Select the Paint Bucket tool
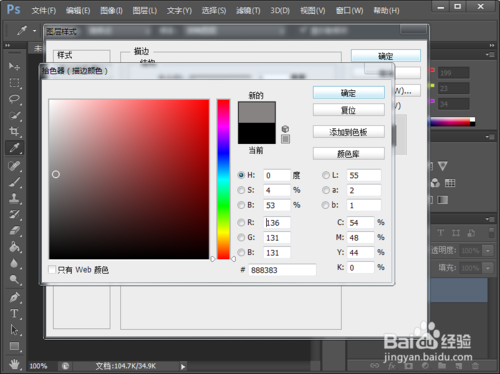The image size is (500, 374). 14,247
